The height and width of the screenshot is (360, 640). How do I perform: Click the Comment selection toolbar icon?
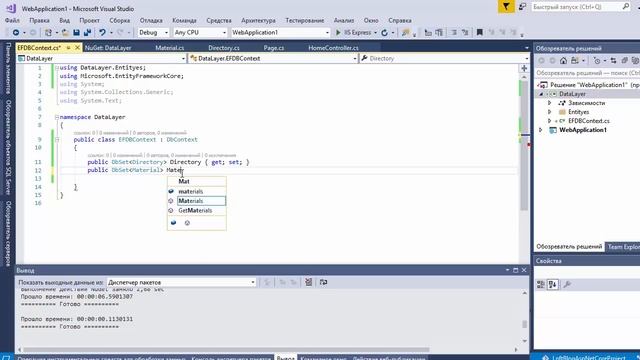click(453, 32)
